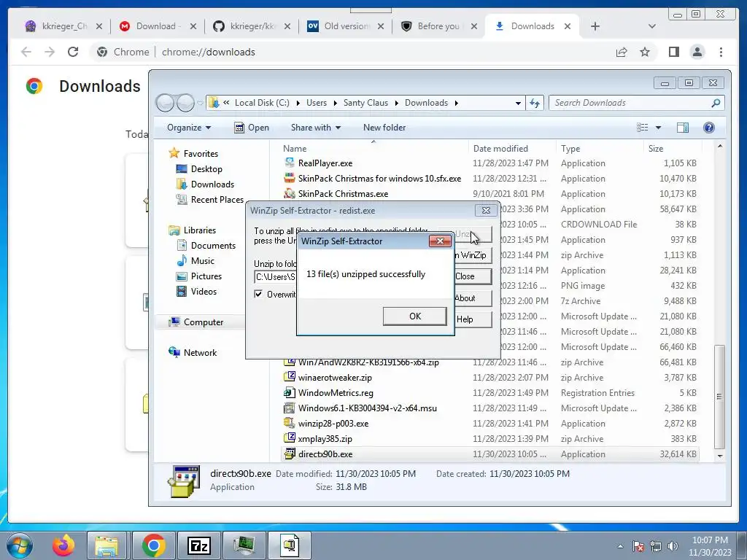Select Libraries in the navigation pane
This screenshot has height=560, width=747.
point(200,230)
